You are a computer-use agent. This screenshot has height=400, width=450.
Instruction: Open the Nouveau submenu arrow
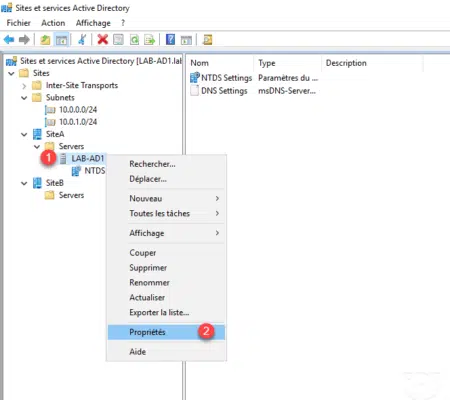pyautogui.click(x=217, y=198)
